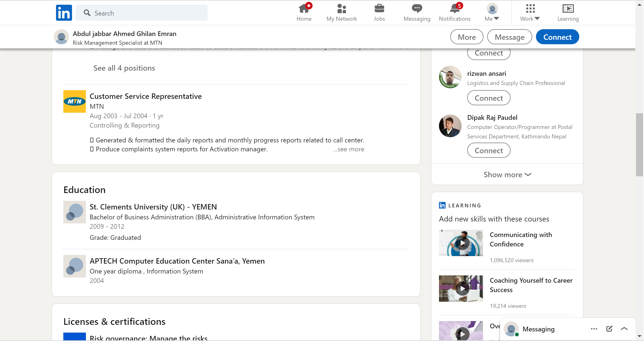Viewport: 644px width, 342px height.
Task: Open the Learning icon in navbar
Action: click(x=568, y=9)
